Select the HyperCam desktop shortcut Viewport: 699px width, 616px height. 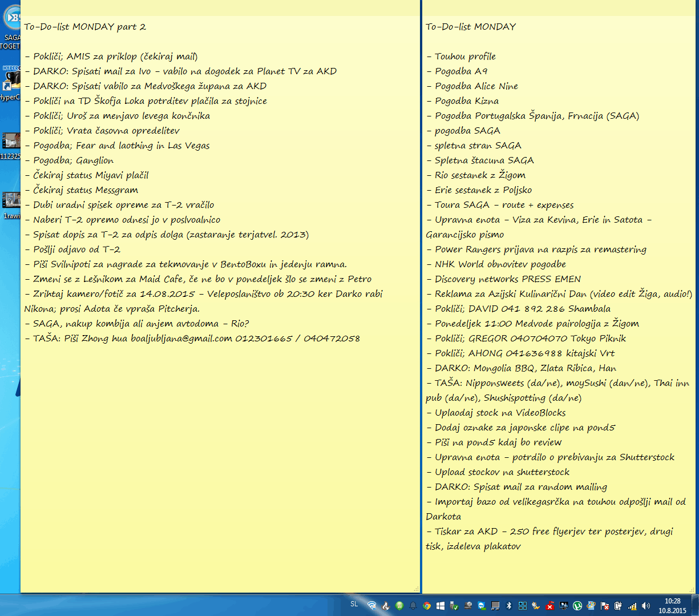(10, 83)
